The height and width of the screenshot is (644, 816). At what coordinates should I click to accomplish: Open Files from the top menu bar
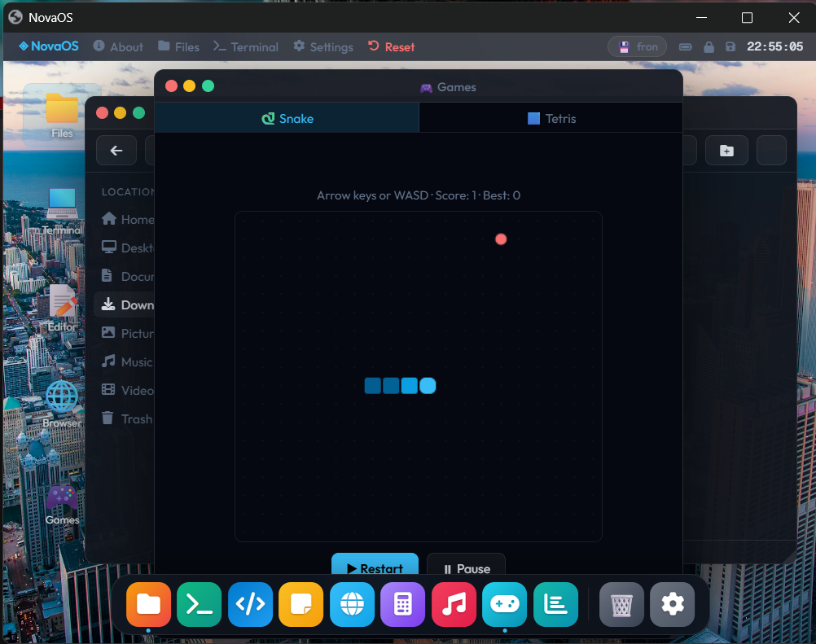pos(178,47)
